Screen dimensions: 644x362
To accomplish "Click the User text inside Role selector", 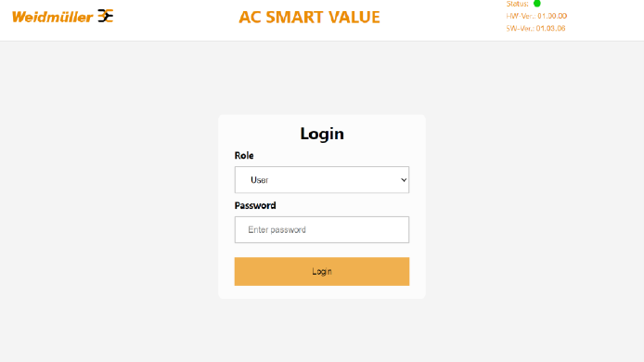I will [x=260, y=180].
